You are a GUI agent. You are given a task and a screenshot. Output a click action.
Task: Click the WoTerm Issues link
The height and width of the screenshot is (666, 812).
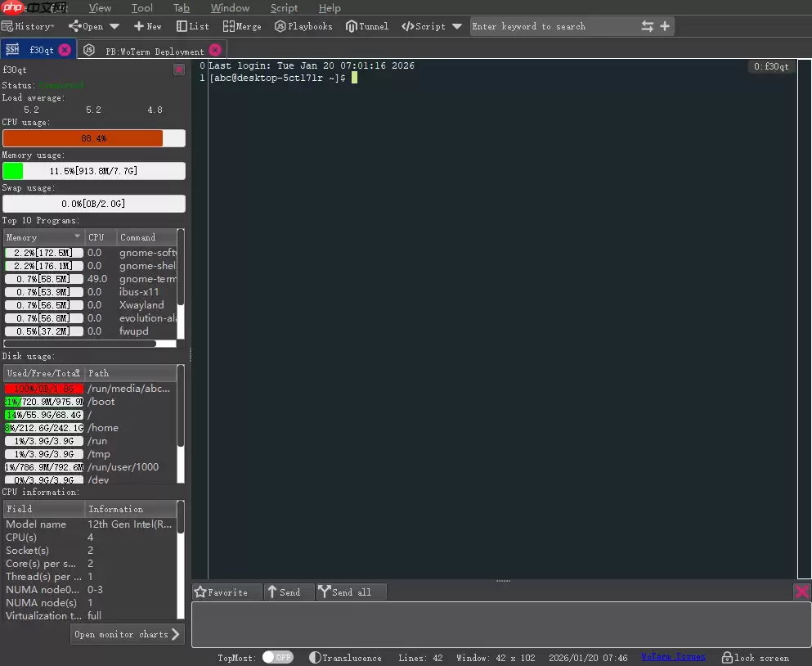(x=672, y=657)
